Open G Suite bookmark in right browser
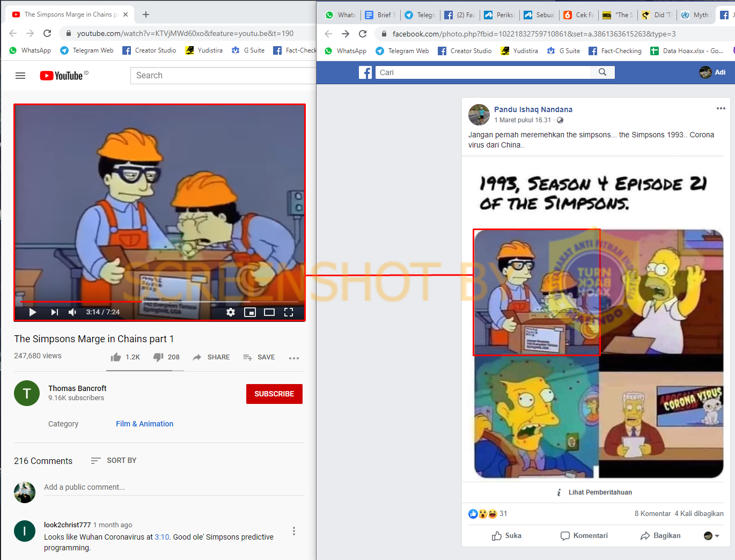 [x=564, y=51]
